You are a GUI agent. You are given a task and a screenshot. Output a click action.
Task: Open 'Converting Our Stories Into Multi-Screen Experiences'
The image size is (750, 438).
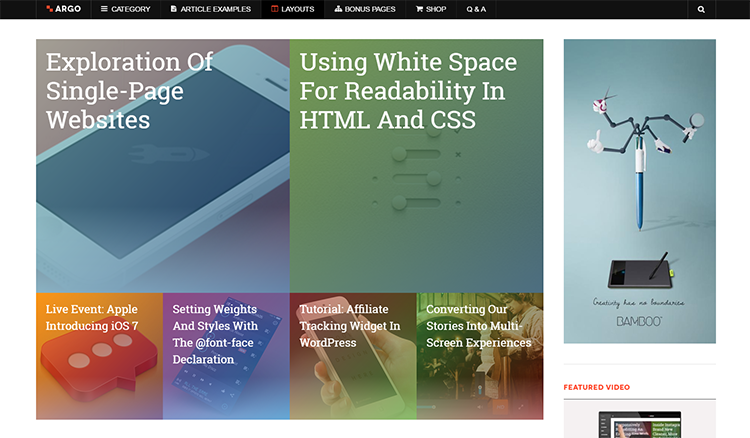[x=478, y=326]
